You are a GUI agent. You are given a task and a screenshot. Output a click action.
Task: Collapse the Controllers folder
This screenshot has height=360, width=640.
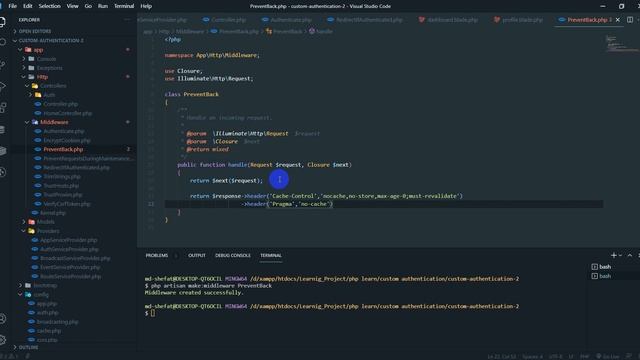(53, 86)
